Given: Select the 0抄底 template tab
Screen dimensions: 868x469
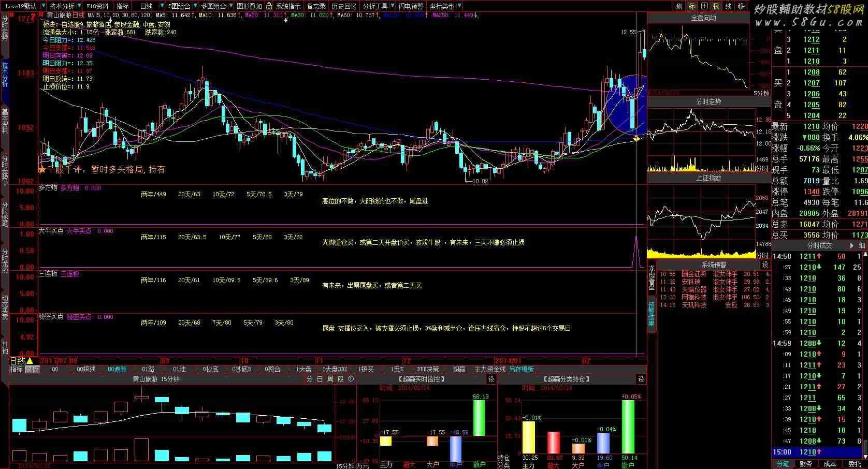Looking at the screenshot, I should [210, 370].
